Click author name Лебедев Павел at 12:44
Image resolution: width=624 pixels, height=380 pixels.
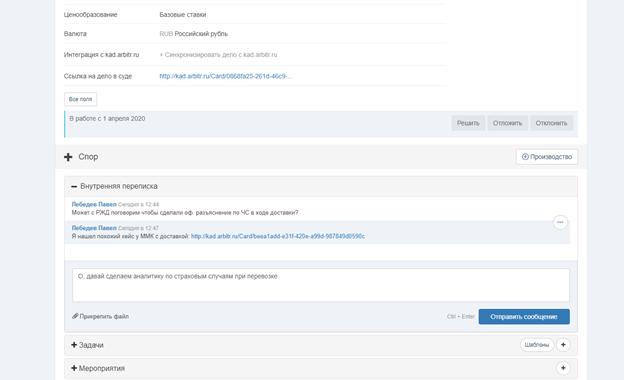click(x=94, y=205)
